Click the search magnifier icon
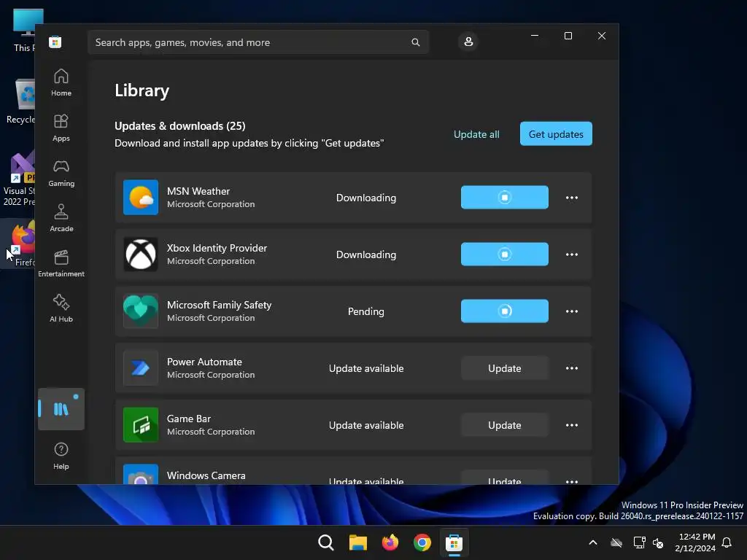The height and width of the screenshot is (560, 747). point(415,42)
